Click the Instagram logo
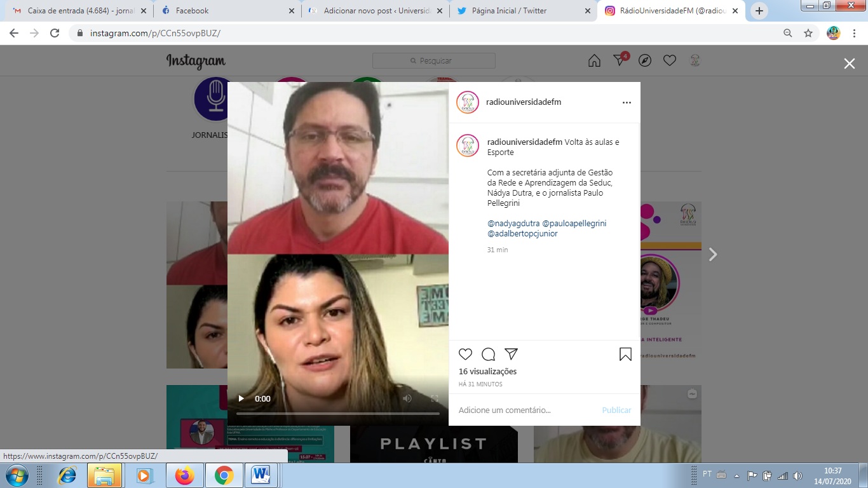The width and height of the screenshot is (868, 488). coord(196,60)
